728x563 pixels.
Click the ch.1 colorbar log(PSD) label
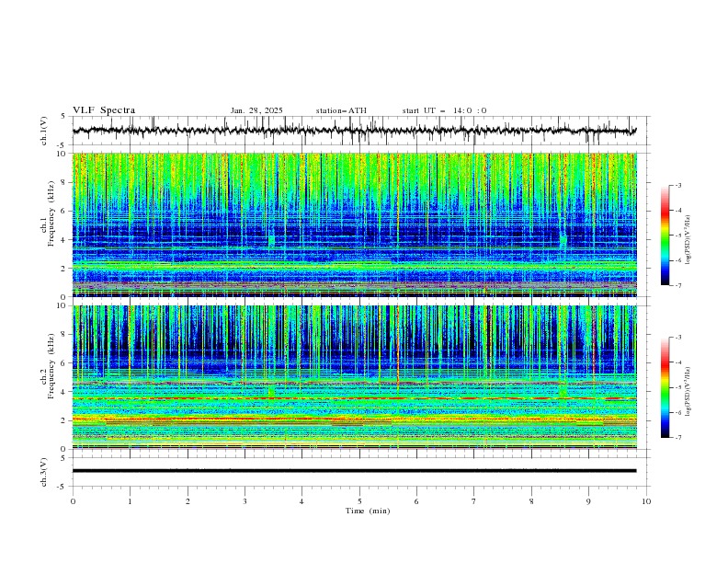click(x=688, y=240)
